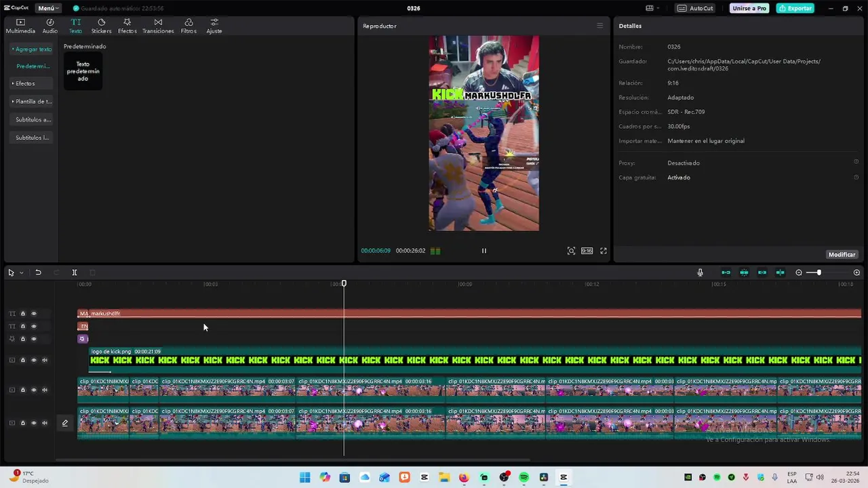Open the Ajuste panel
868x488 pixels.
click(214, 26)
